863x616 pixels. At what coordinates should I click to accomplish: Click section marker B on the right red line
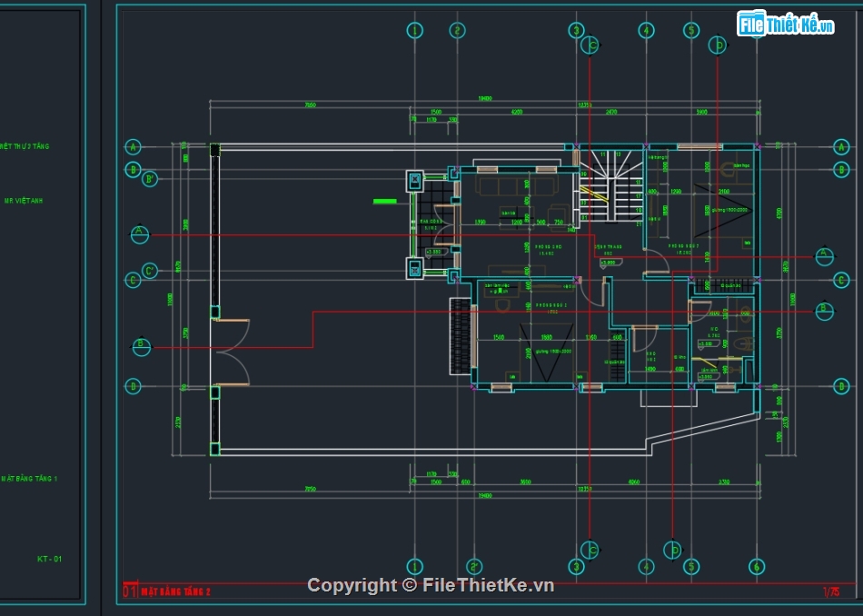tap(824, 310)
